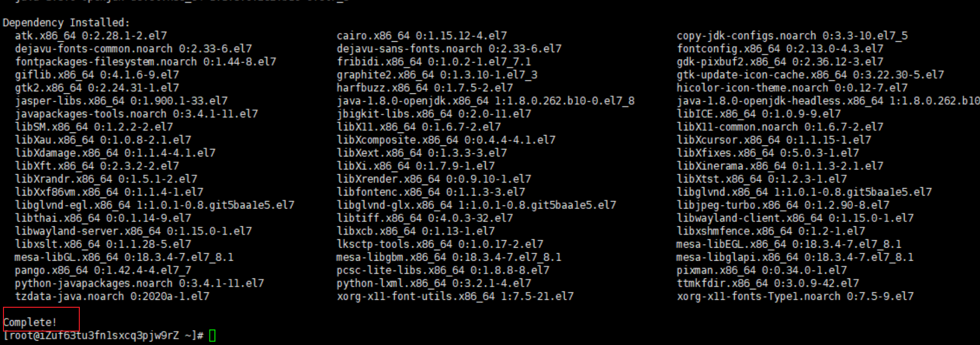The width and height of the screenshot is (980, 345).
Task: Click the gtk-update-icon-cache package entry
Action: coord(810,75)
